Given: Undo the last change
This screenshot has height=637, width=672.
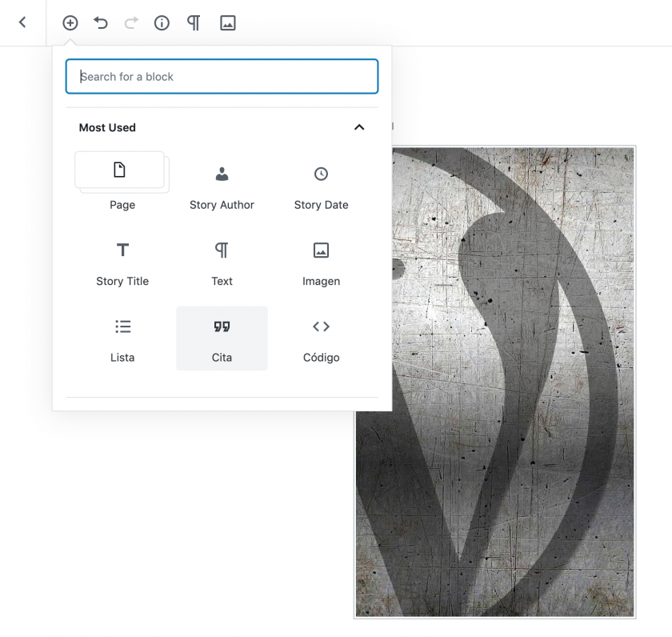Looking at the screenshot, I should pos(101,22).
